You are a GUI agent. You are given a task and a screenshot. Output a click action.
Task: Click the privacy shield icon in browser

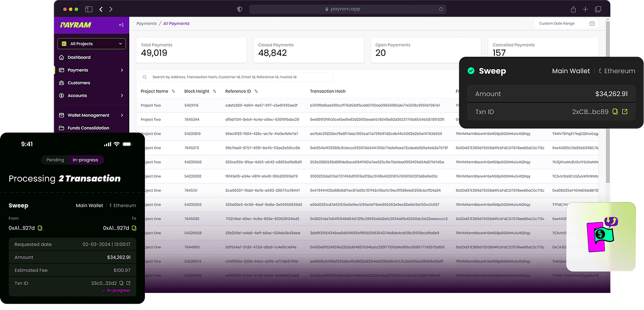point(239,9)
